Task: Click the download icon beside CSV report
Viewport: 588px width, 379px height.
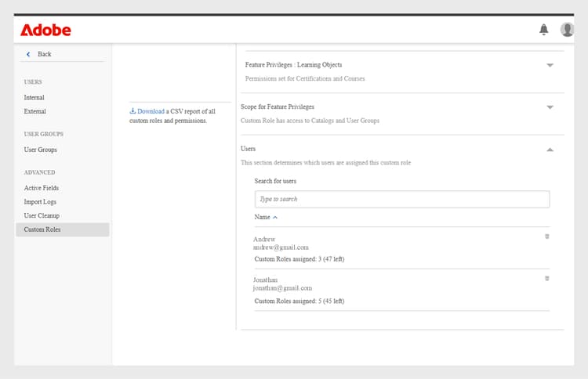Action: [x=132, y=111]
